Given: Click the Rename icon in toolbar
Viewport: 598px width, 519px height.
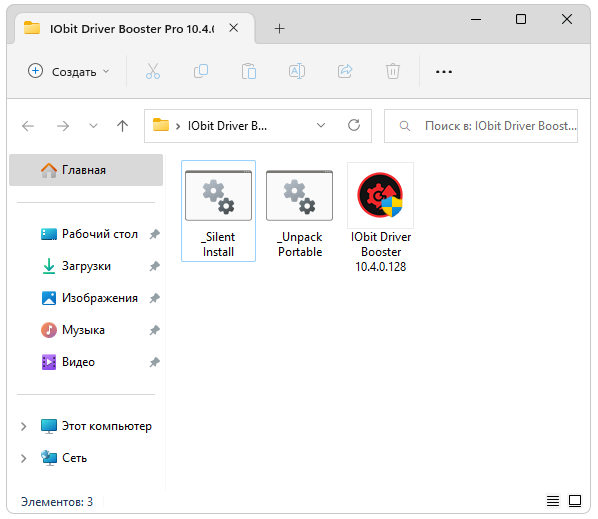Looking at the screenshot, I should 297,71.
